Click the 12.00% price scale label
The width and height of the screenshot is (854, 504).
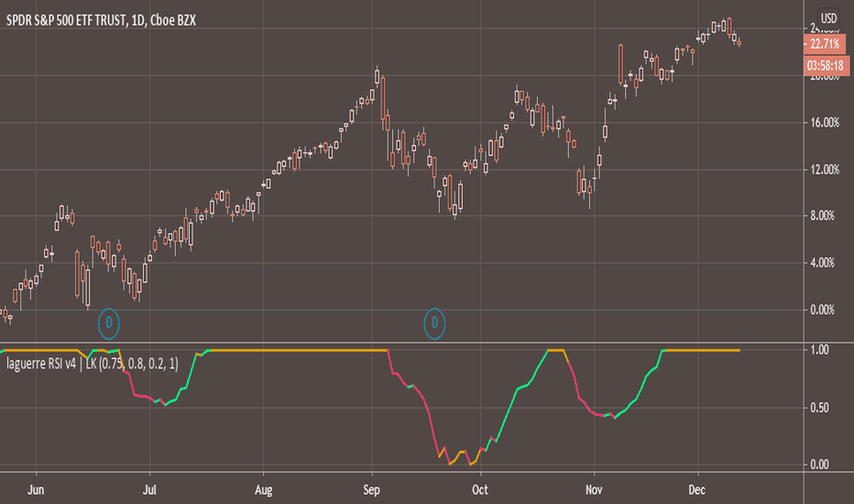tap(825, 170)
